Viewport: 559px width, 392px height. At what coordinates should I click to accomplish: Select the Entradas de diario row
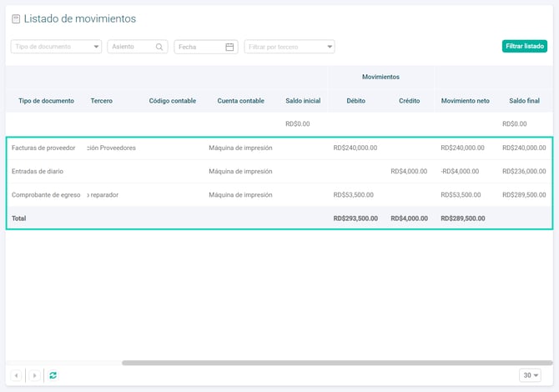(x=279, y=172)
